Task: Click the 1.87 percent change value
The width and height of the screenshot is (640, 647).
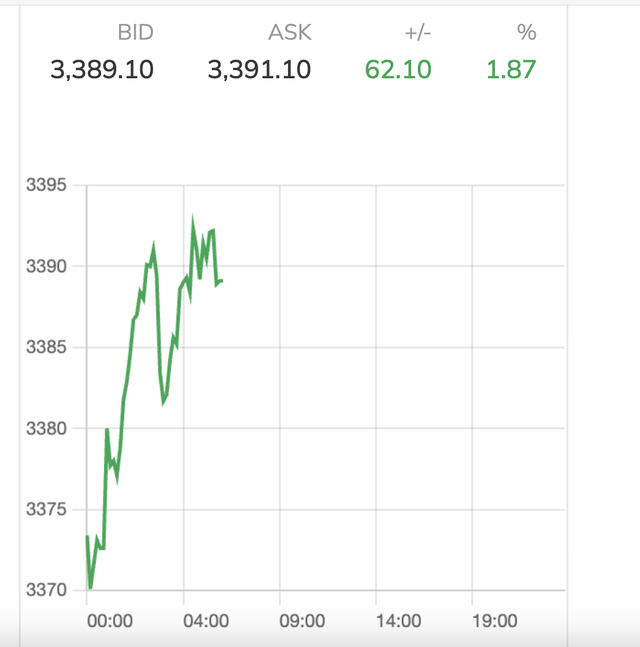Action: pos(511,70)
